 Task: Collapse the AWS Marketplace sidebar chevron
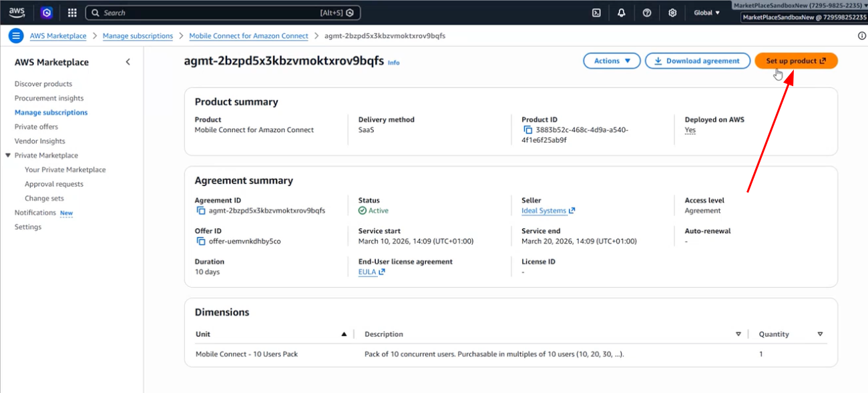[x=128, y=62]
